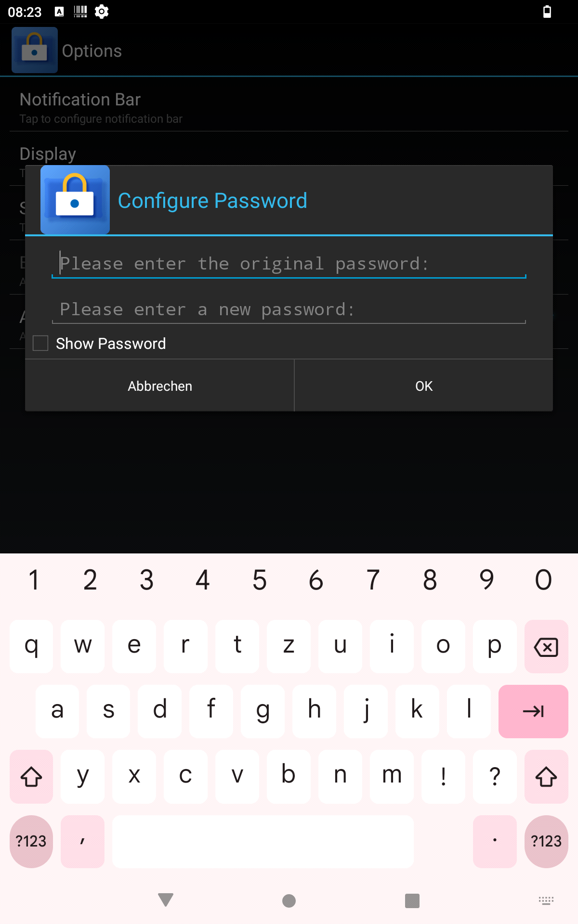The width and height of the screenshot is (578, 924).
Task: Tap the recent apps square button
Action: click(412, 900)
